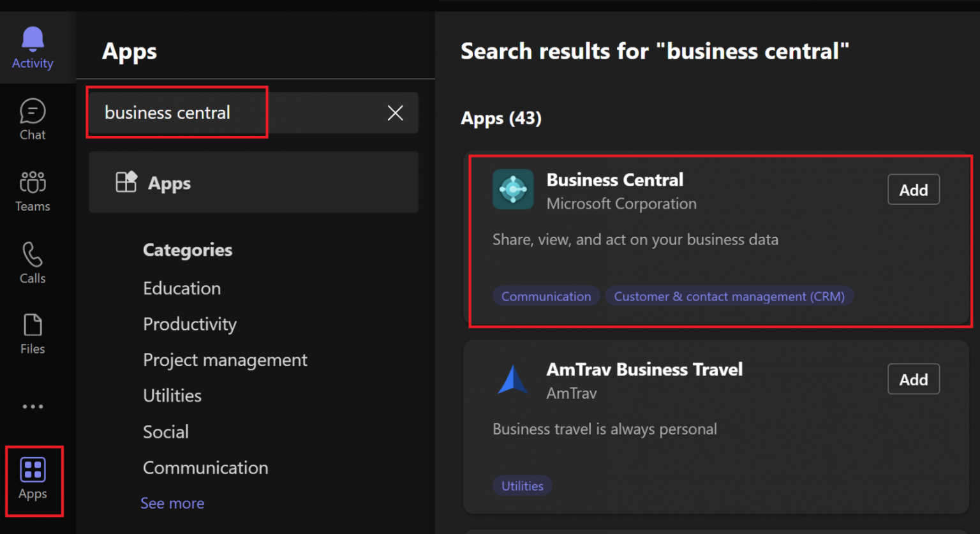Expand See more under Categories
Viewport: 980px width, 534px height.
click(x=172, y=503)
